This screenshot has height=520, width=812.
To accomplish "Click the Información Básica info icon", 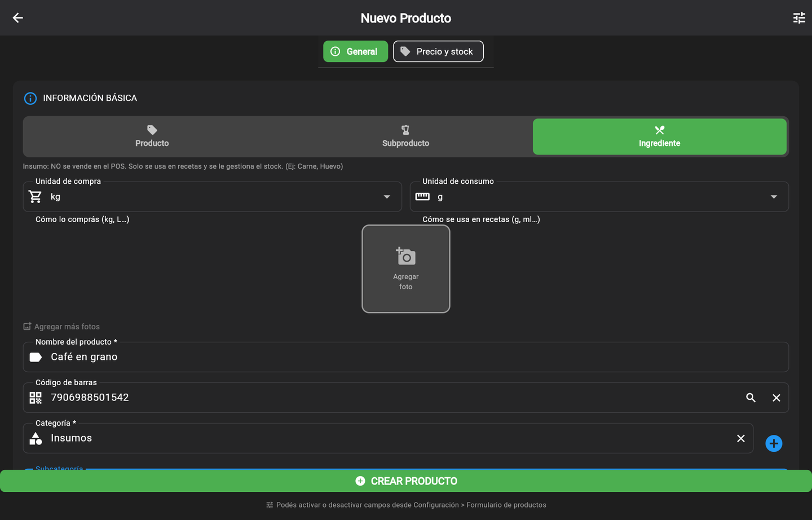I will click(30, 98).
